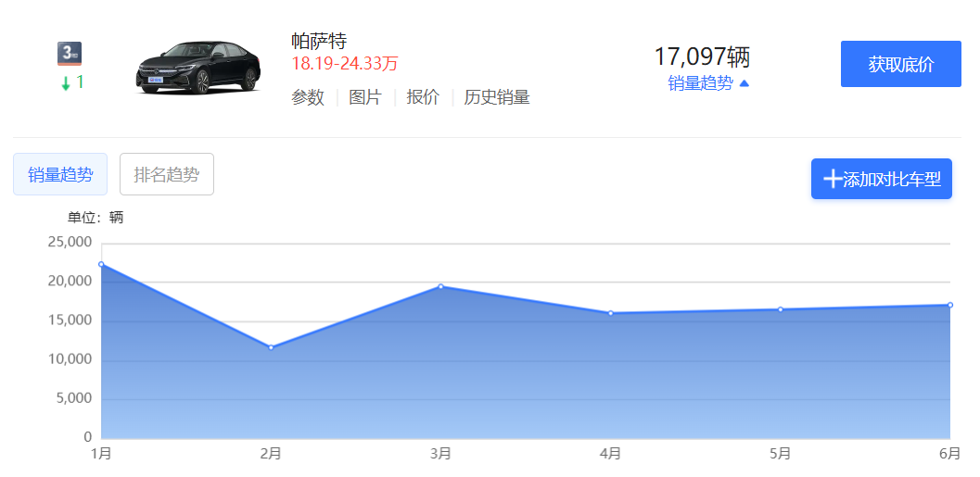Click the 20,000 y-axis label
980x477 pixels.
coord(70,282)
